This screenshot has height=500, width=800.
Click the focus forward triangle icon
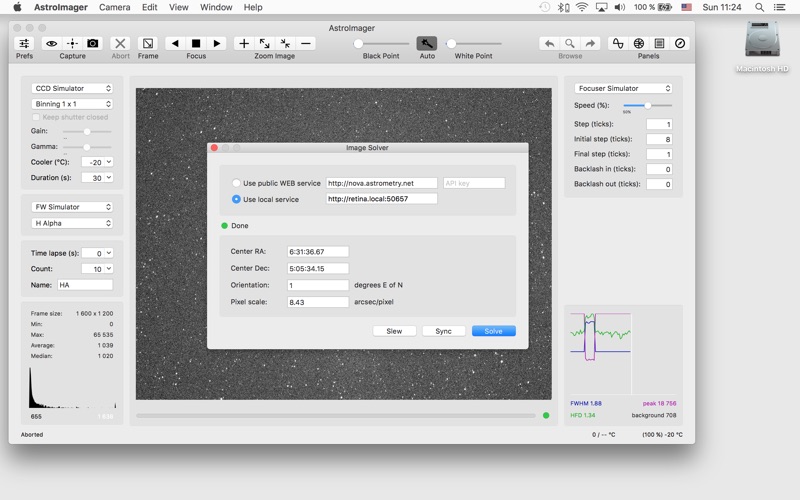coord(217,43)
